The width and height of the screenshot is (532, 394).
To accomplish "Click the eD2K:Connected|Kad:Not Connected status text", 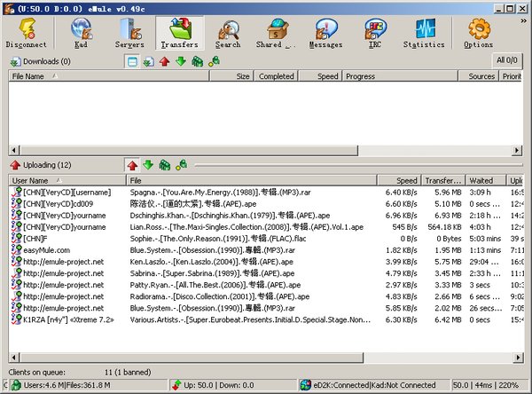I will 374,385.
